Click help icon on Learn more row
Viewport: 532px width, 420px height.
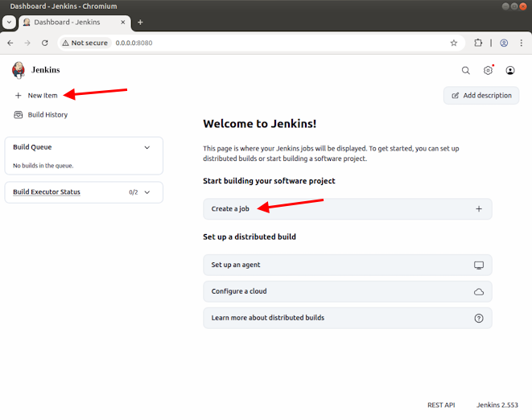click(479, 318)
